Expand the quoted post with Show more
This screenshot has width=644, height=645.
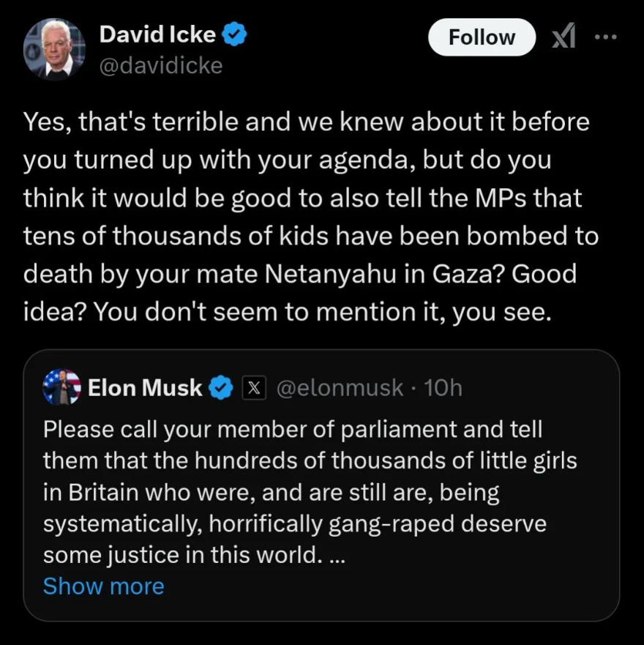coord(103,586)
